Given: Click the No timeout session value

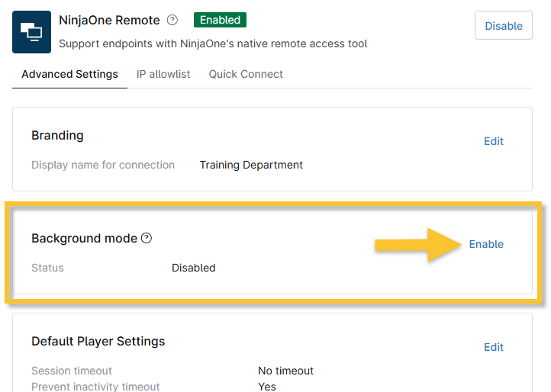Looking at the screenshot, I should click(285, 371).
